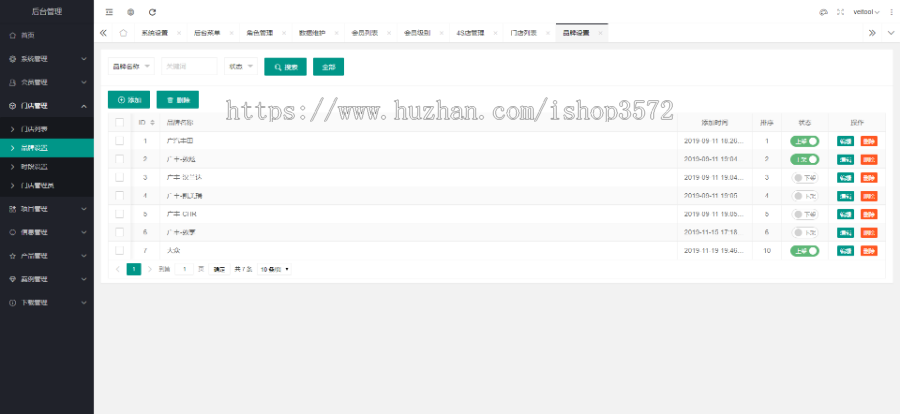Switch to the 角色管理 tab
Image resolution: width=900 pixels, height=414 pixels.
tap(259, 33)
